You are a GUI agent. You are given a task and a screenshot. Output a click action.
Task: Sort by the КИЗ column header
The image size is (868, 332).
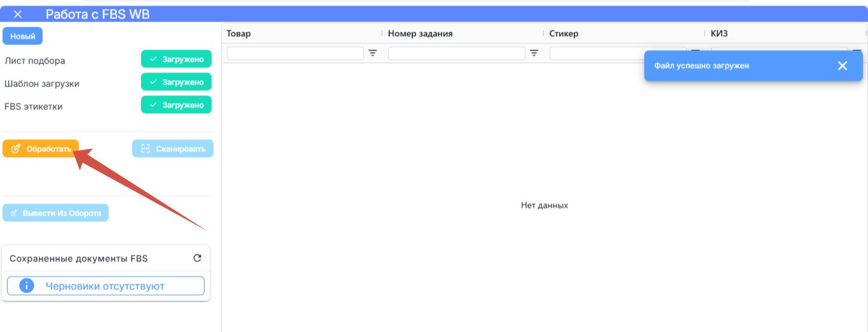(x=719, y=34)
